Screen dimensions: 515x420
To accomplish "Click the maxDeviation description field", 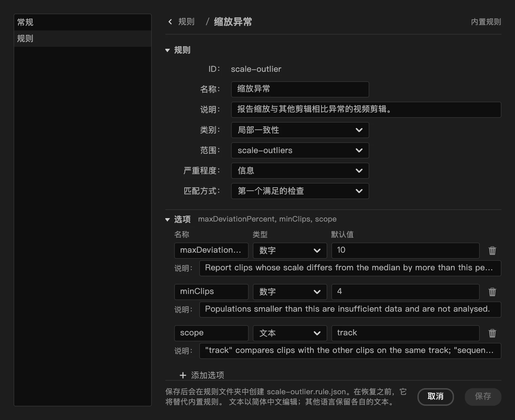I will (350, 268).
